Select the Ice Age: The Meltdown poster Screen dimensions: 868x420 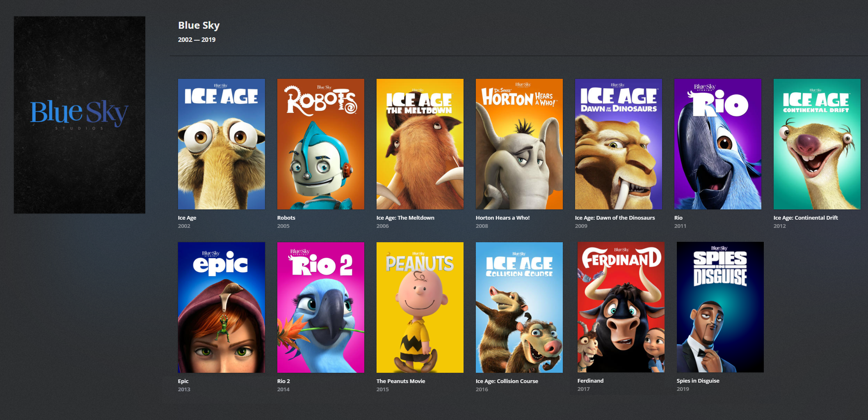click(420, 144)
